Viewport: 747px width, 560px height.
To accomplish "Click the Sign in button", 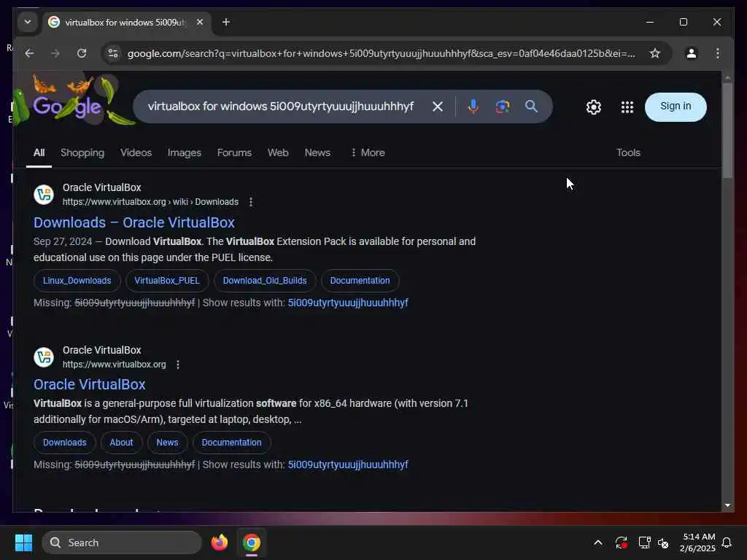I will (676, 107).
